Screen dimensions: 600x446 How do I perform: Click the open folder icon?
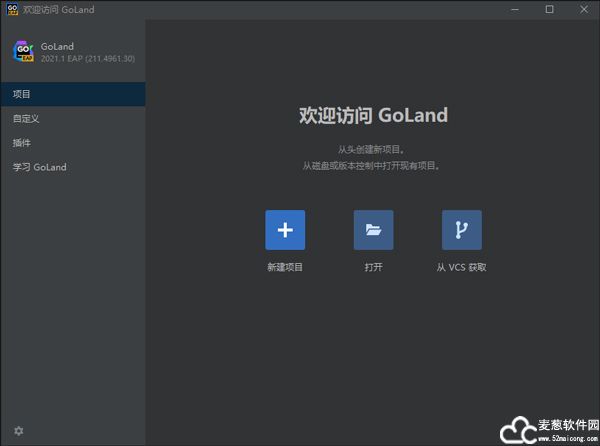coord(373,230)
